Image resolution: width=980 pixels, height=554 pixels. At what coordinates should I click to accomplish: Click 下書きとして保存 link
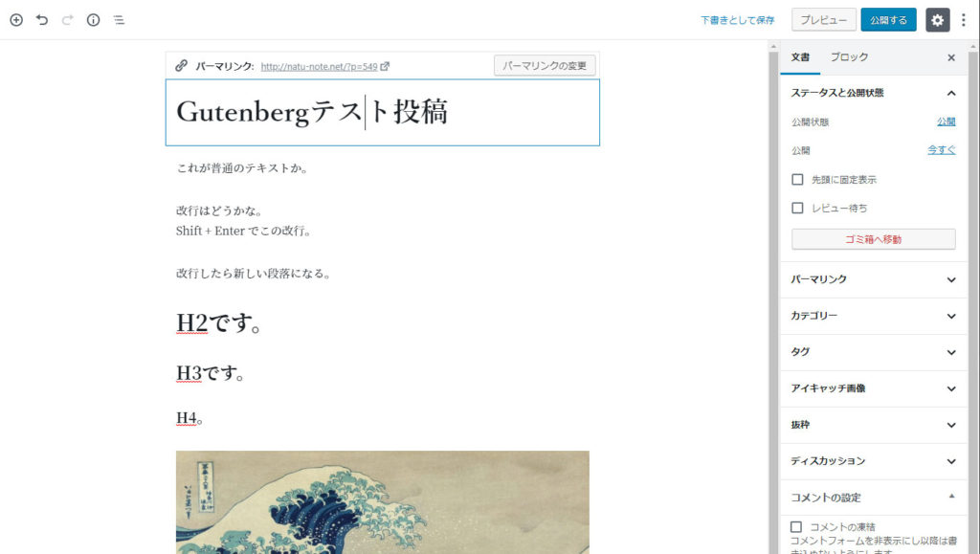tap(738, 20)
